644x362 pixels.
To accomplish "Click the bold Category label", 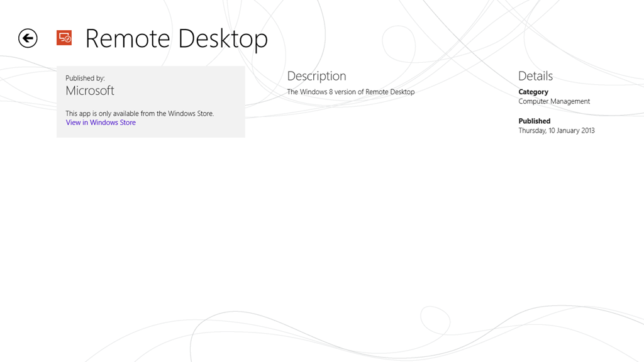I will pos(533,92).
